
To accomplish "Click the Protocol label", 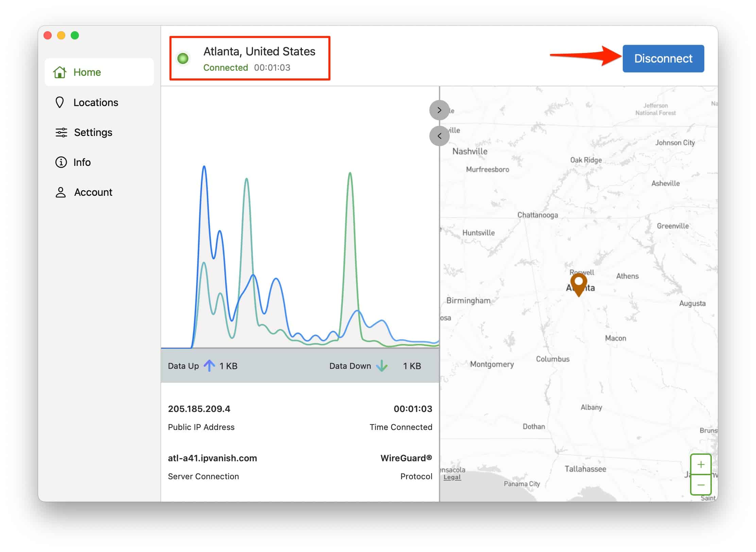I will point(416,477).
